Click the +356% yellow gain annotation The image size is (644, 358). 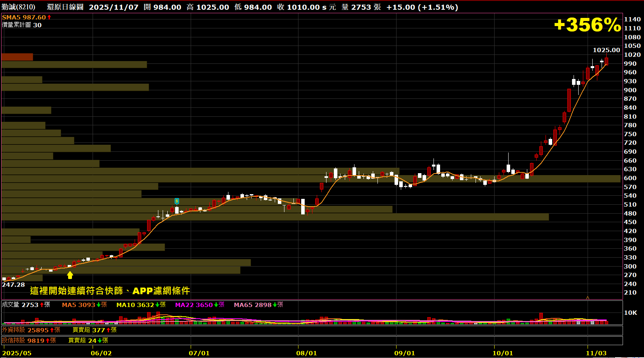[588, 25]
